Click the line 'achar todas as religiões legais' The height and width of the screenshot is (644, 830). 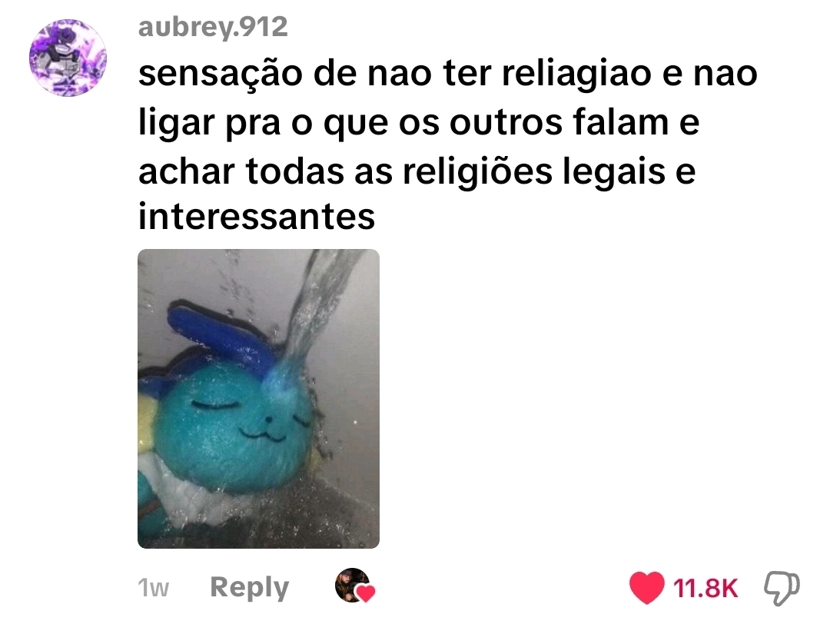[417, 172]
